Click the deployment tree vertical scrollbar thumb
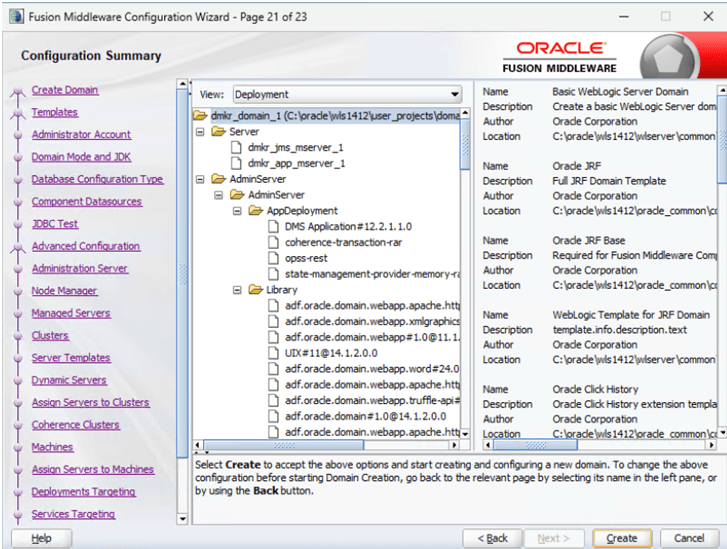This screenshot has height=549, width=727. coord(465,144)
